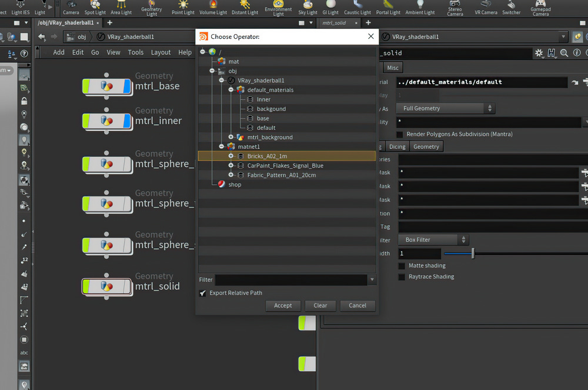Jump to material operator arrow icon
The width and height of the screenshot is (588, 390).
[x=575, y=82]
